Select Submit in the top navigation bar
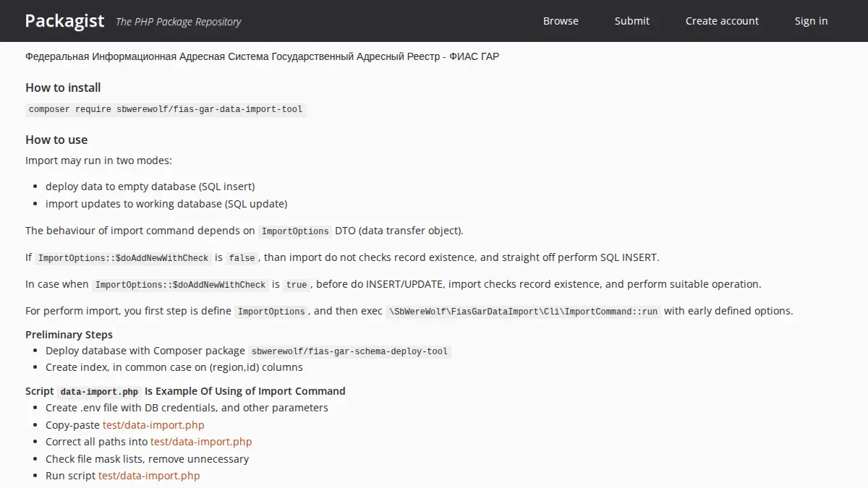 [x=631, y=21]
